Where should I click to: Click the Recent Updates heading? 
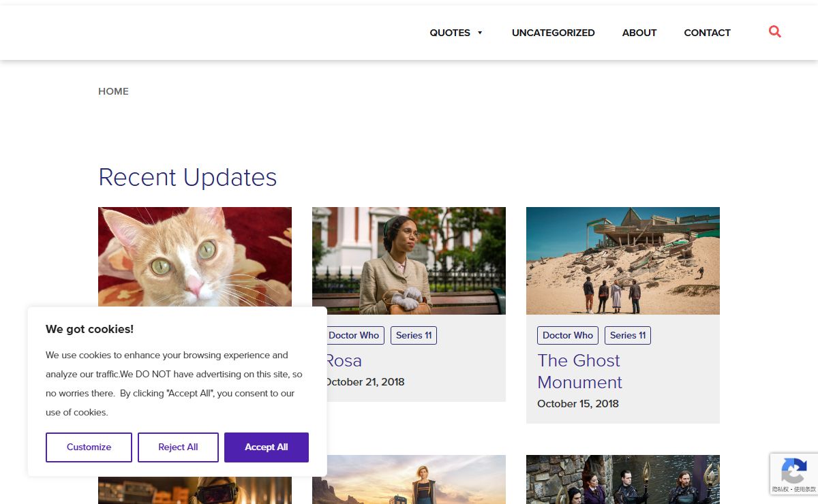(x=187, y=177)
